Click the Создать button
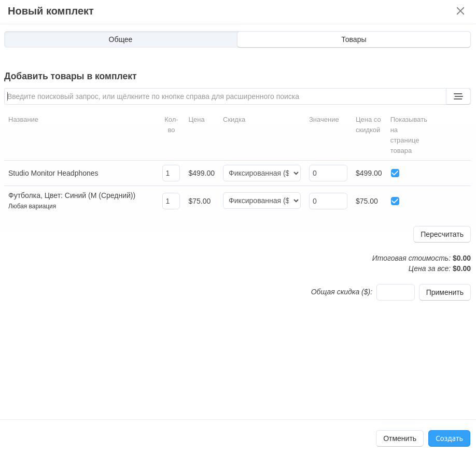This screenshot has width=476, height=455. [449, 438]
